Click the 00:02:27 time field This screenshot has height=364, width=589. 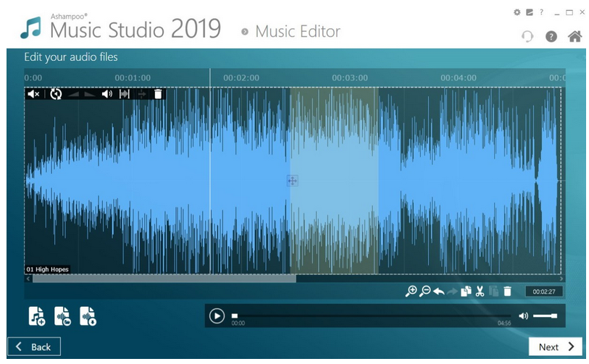pyautogui.click(x=544, y=292)
